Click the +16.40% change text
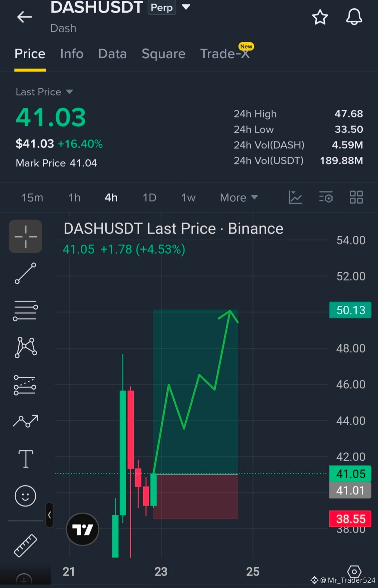The height and width of the screenshot is (588, 378). (80, 144)
